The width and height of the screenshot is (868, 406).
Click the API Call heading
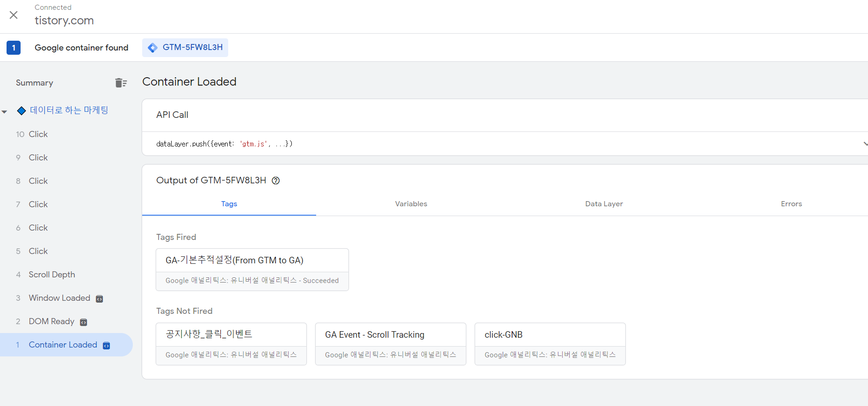coord(172,115)
